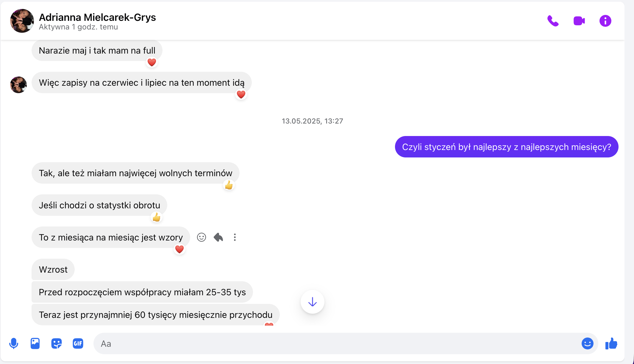
Task: Click Adrianna's header profile picture
Action: (22, 21)
